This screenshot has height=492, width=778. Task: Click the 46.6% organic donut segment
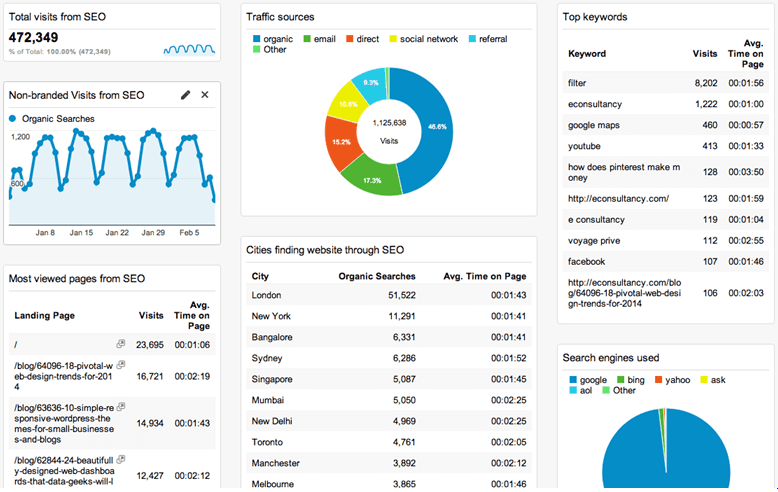[437, 127]
